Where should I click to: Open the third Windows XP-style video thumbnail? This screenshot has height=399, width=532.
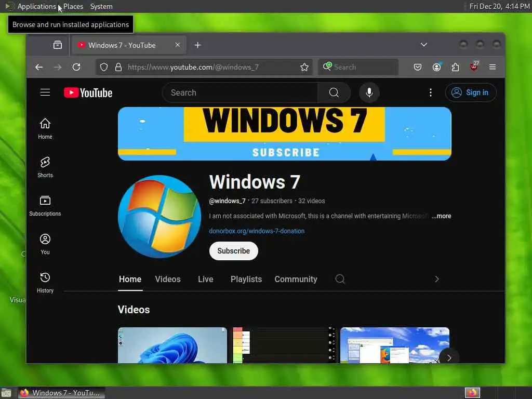[395, 345]
